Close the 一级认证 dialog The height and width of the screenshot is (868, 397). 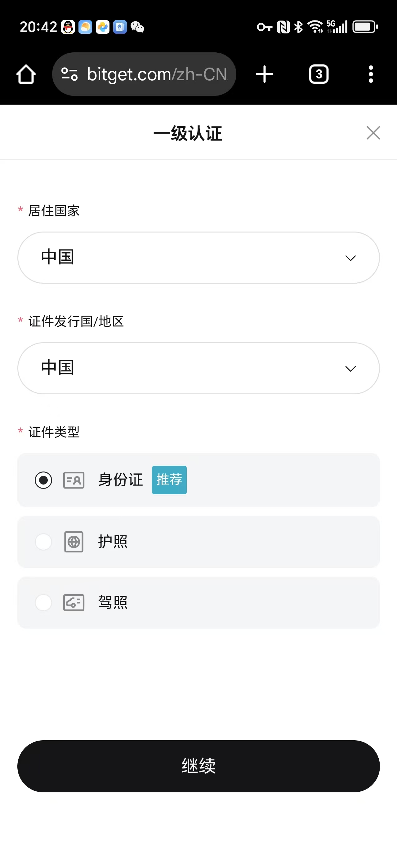373,133
